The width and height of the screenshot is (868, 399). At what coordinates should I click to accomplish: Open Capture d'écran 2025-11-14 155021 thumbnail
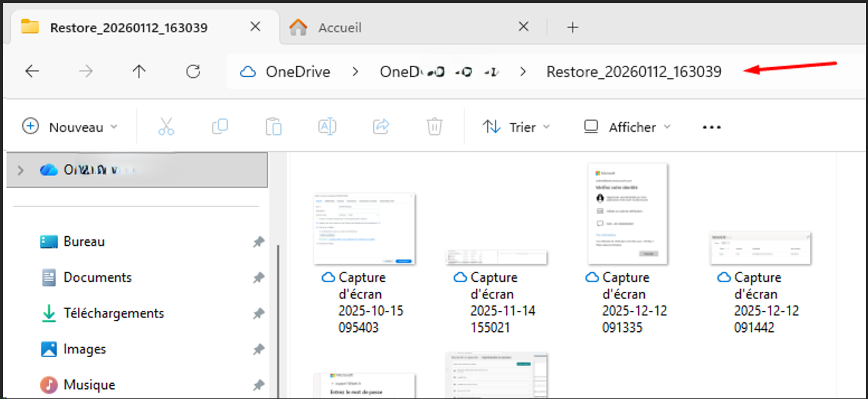[497, 256]
